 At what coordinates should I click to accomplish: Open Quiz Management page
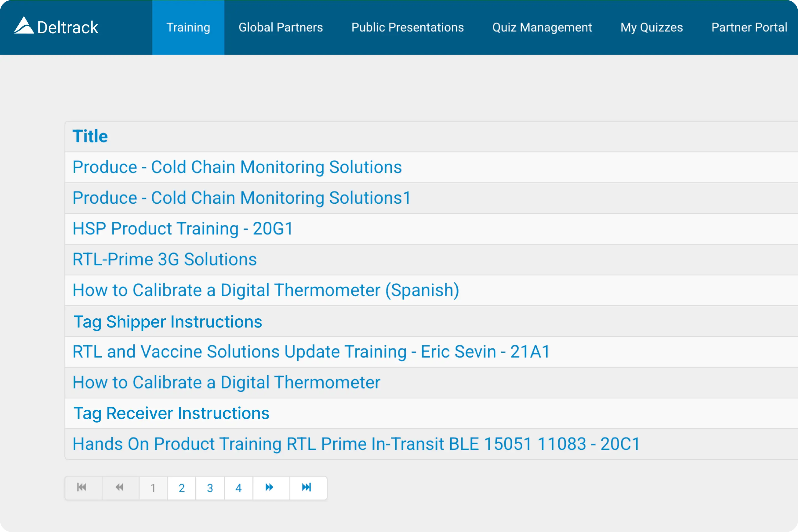(x=542, y=27)
